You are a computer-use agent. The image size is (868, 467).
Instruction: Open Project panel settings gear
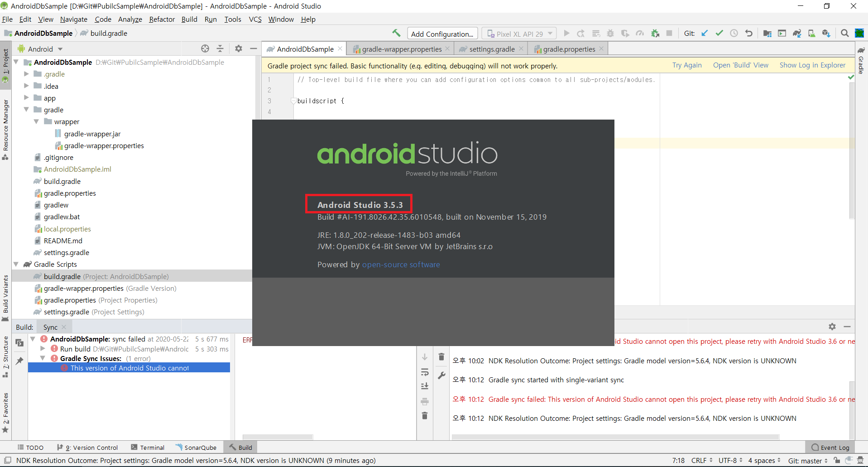(x=239, y=48)
